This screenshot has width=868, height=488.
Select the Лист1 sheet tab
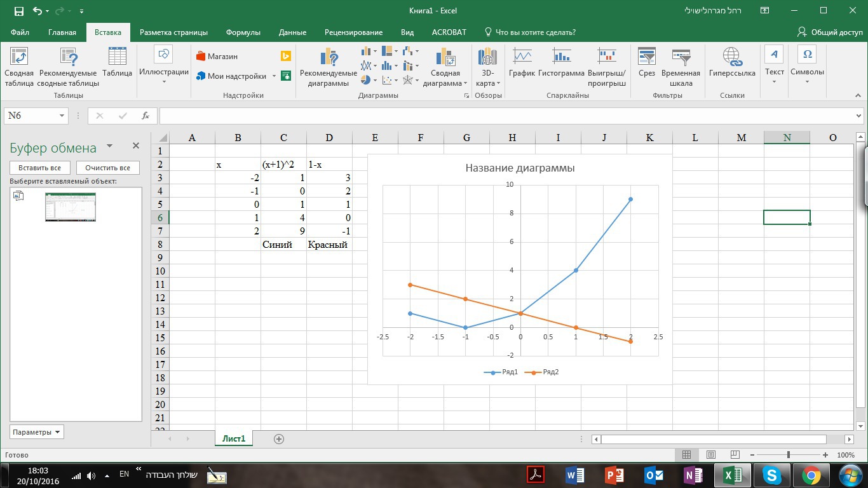click(234, 438)
